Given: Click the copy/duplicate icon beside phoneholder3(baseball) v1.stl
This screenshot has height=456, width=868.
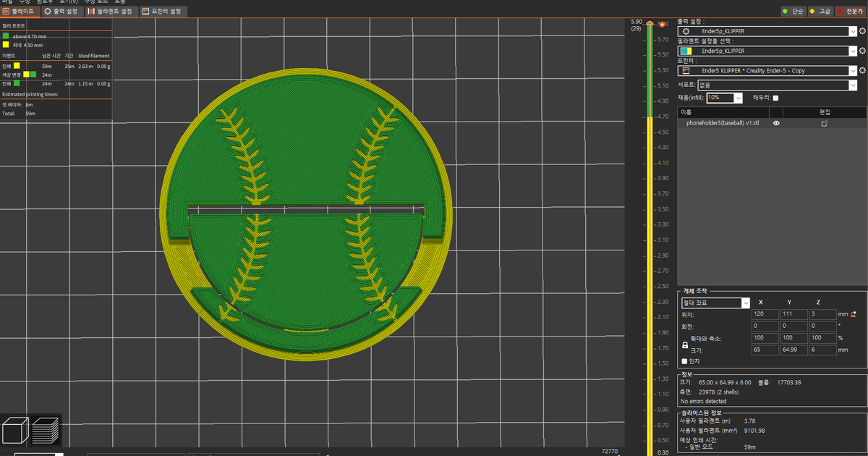Looking at the screenshot, I should (825, 123).
